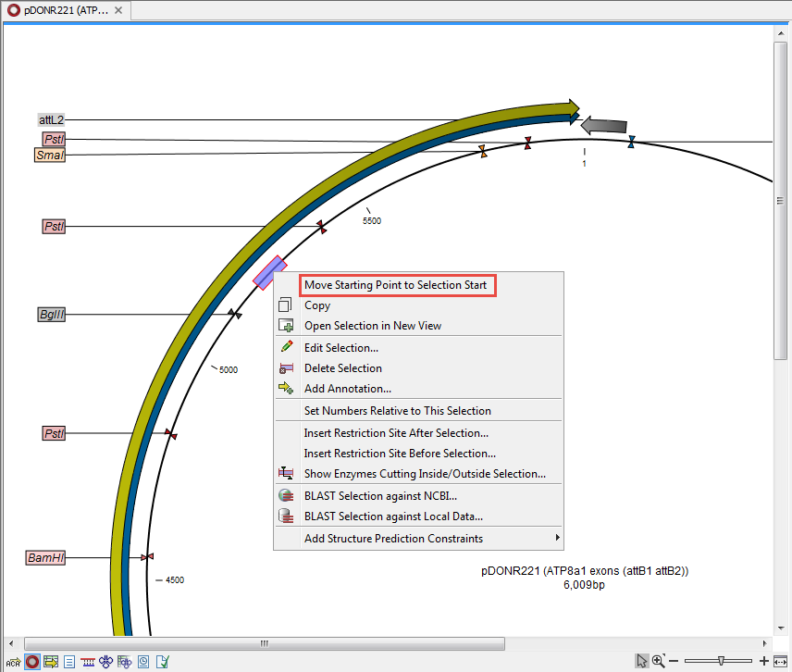Click the zoom level slider handle
Viewport: 792px width, 672px height.
(721, 661)
